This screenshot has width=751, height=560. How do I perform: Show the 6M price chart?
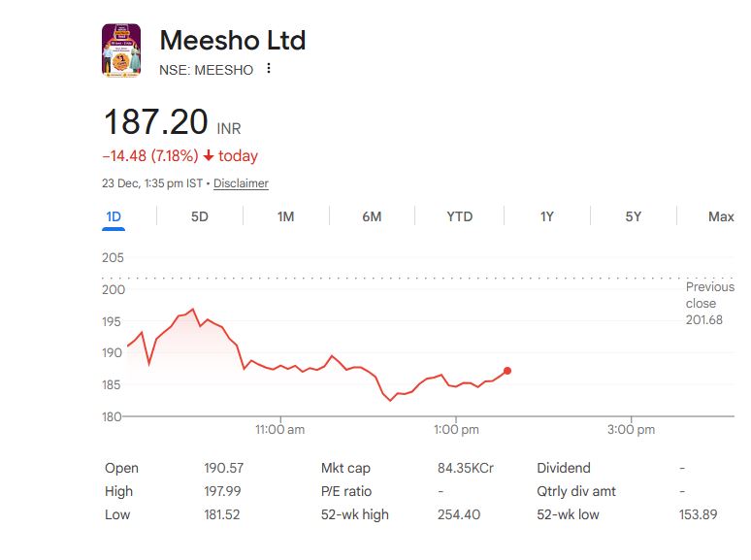(372, 216)
